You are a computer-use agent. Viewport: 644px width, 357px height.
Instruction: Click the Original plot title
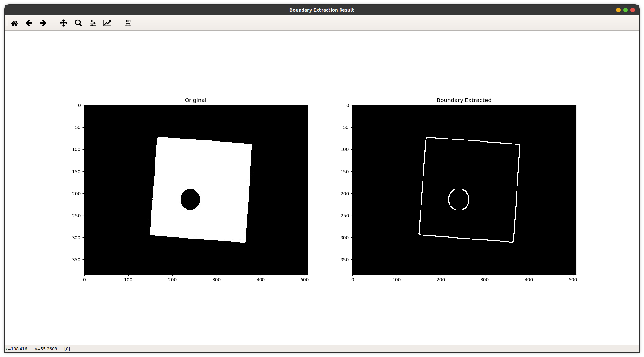pos(195,100)
